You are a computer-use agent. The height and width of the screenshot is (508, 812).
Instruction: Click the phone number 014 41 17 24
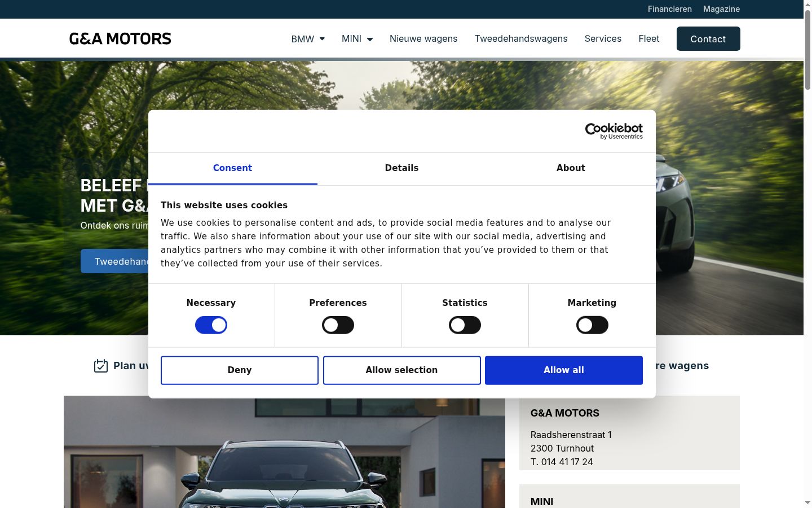coord(567,462)
